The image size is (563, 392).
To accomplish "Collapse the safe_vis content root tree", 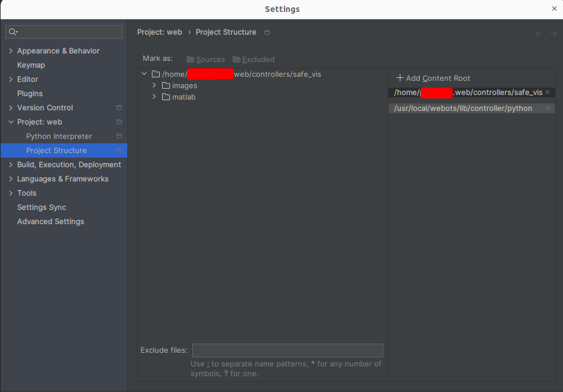I will click(144, 73).
